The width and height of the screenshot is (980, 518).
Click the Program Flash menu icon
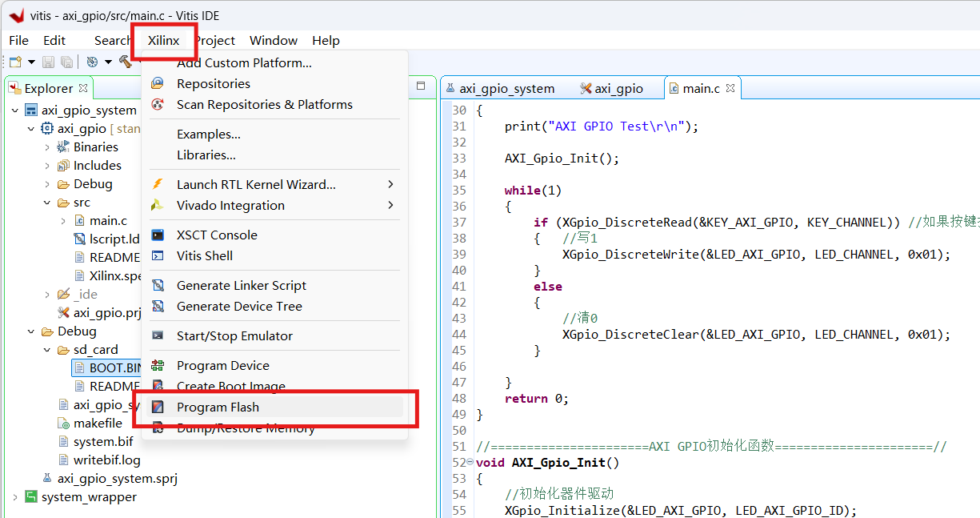(158, 407)
